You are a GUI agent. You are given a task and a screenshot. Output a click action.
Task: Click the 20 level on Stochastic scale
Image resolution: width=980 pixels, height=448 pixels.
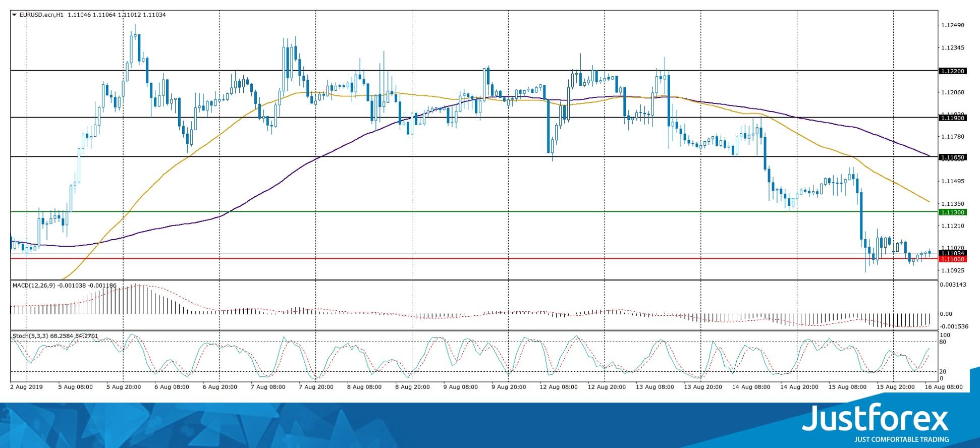[942, 372]
